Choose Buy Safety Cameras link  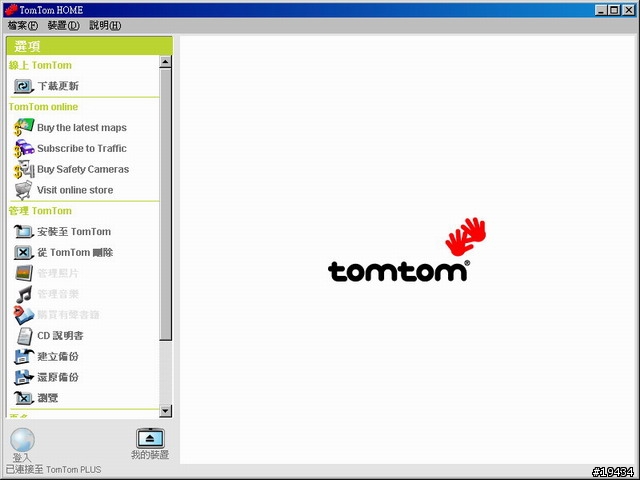(83, 169)
